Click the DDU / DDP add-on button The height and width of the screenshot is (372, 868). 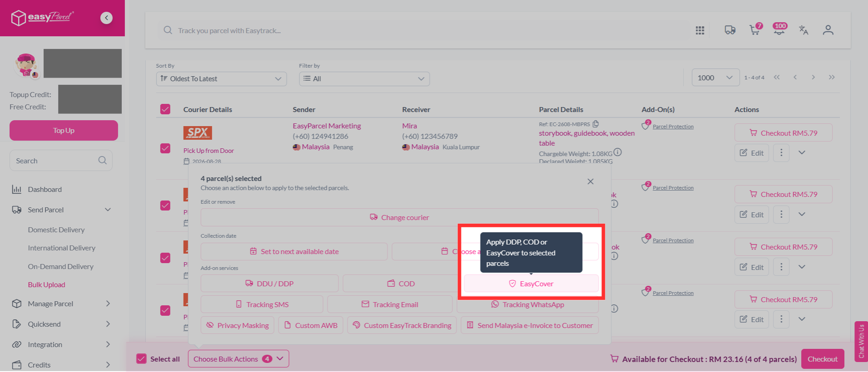pos(270,284)
